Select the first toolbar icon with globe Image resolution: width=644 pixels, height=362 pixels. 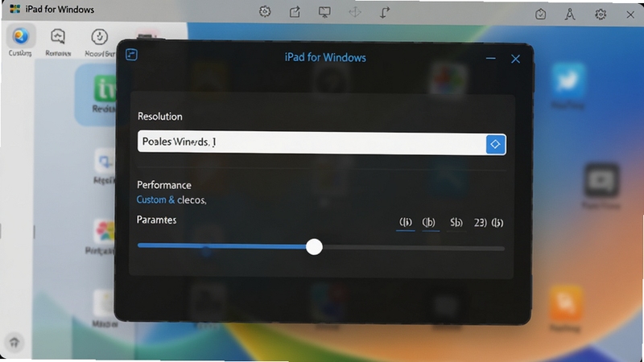pos(20,36)
